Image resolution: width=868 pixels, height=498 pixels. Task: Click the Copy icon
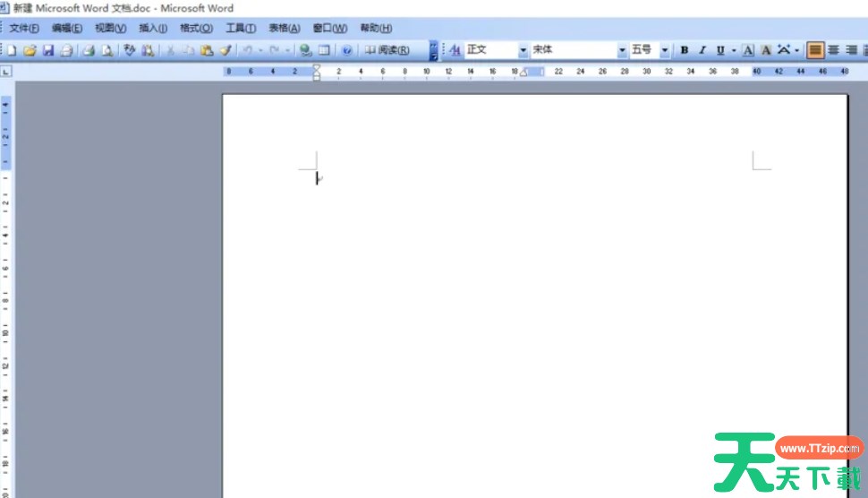coord(189,50)
